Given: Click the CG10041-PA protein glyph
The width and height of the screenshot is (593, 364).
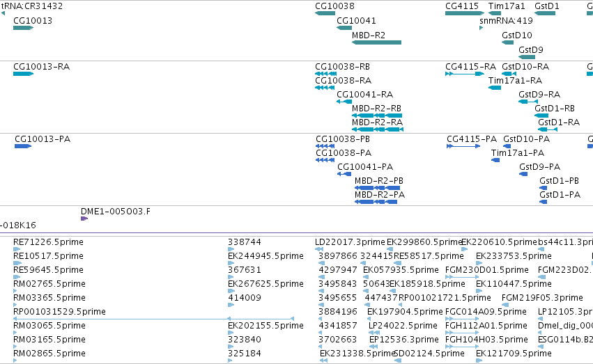Looking at the screenshot, I should click(x=344, y=174).
